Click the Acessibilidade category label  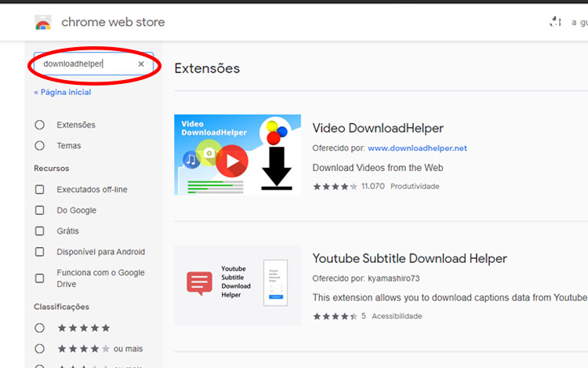click(x=397, y=316)
